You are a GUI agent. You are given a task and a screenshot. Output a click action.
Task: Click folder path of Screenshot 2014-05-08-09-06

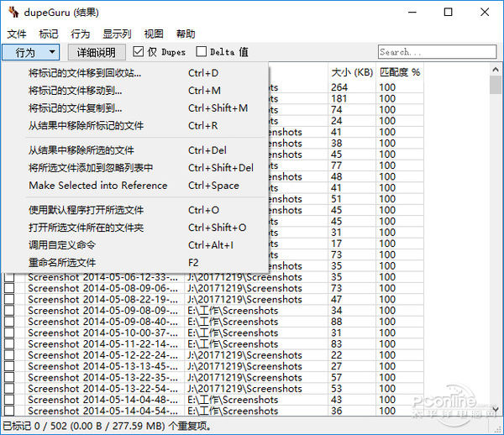point(245,288)
